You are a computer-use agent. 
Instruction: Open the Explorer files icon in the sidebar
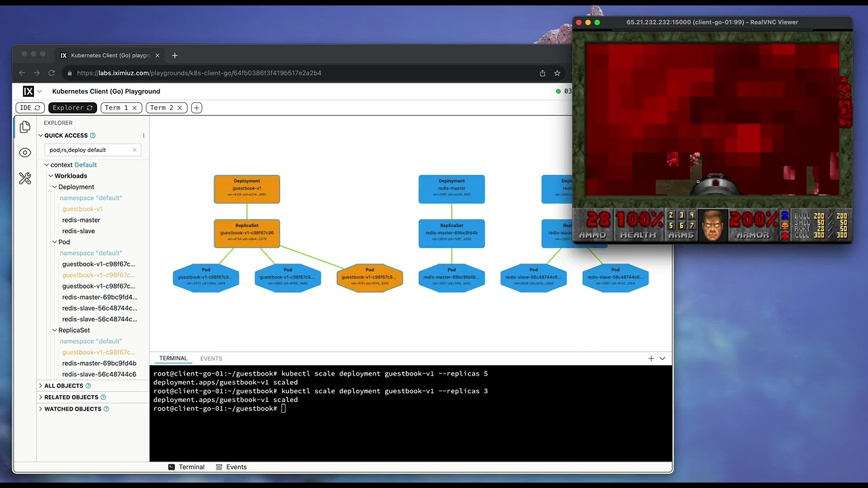pos(25,127)
